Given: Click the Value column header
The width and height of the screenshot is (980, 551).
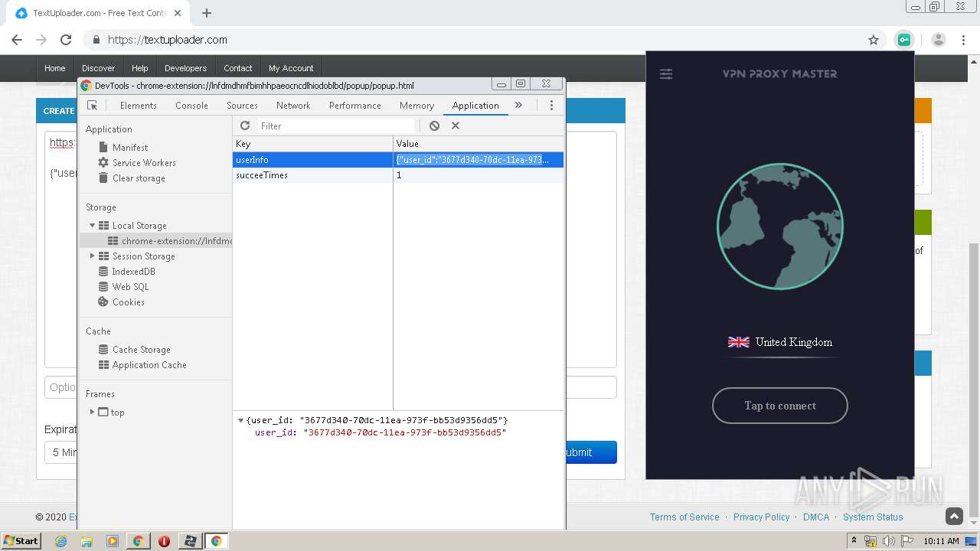Looking at the screenshot, I should [479, 144].
